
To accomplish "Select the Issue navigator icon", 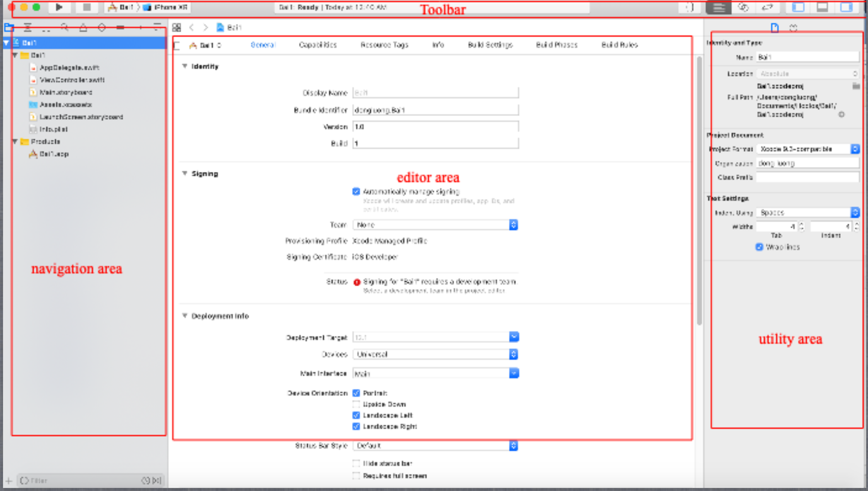I will [83, 28].
